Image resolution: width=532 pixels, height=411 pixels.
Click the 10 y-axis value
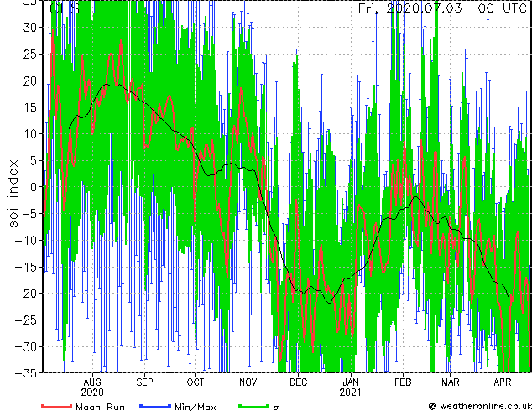click(x=30, y=134)
